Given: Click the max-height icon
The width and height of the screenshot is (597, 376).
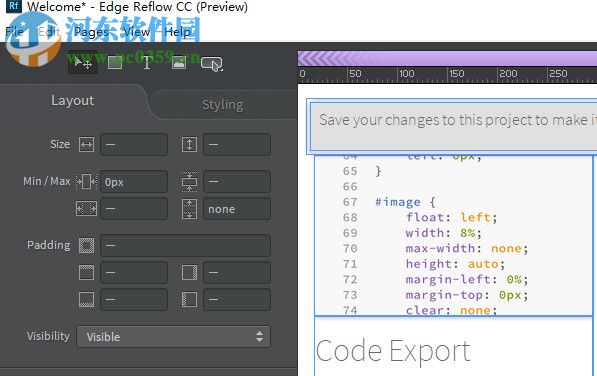Looking at the screenshot, I should [189, 209].
